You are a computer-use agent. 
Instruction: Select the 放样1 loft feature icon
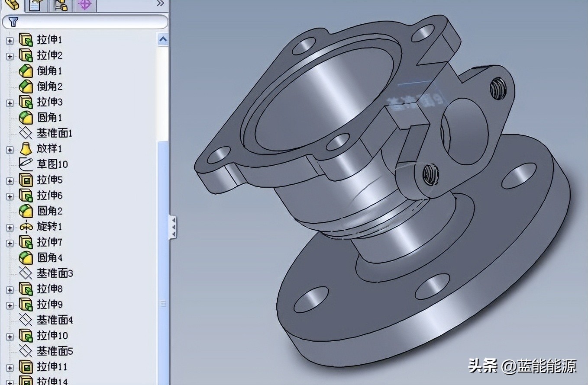(x=26, y=148)
